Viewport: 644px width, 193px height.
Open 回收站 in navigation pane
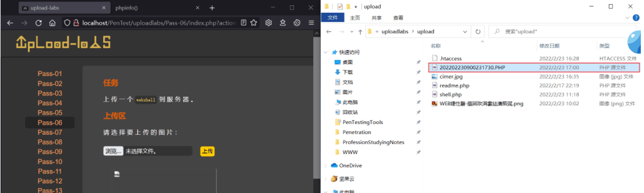(x=350, y=112)
